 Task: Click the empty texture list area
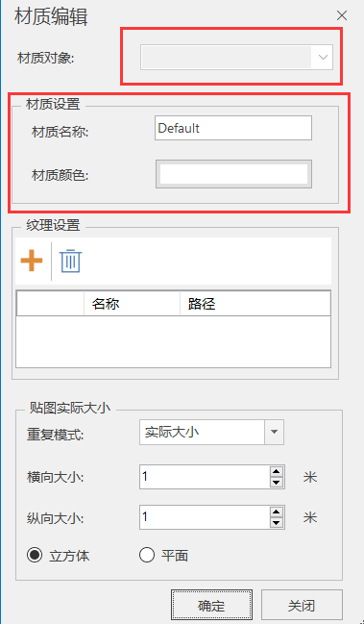173,341
